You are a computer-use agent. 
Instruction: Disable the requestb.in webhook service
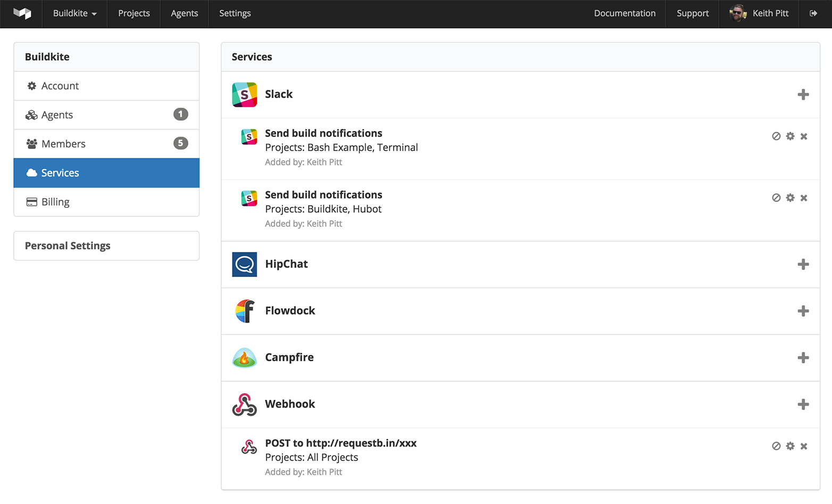776,446
